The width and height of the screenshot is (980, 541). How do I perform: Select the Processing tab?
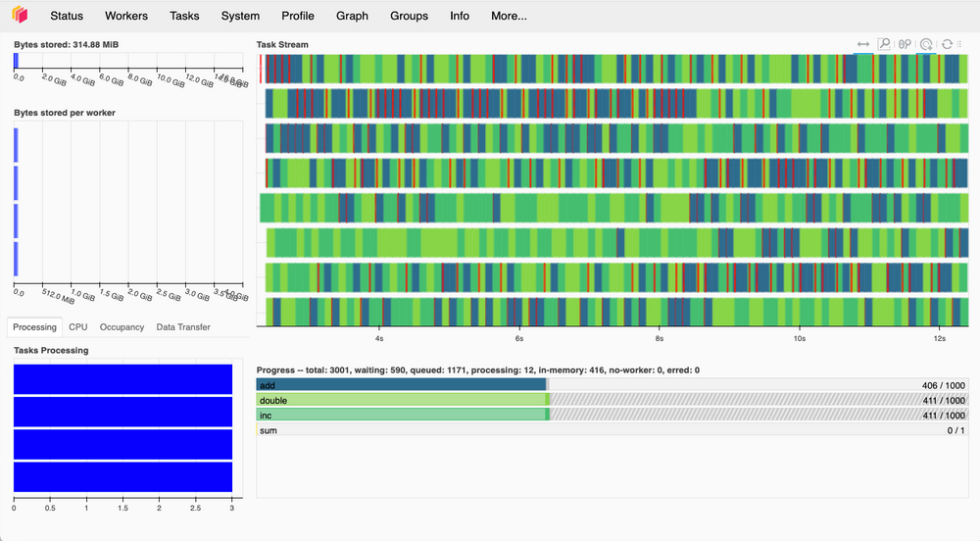pos(34,326)
